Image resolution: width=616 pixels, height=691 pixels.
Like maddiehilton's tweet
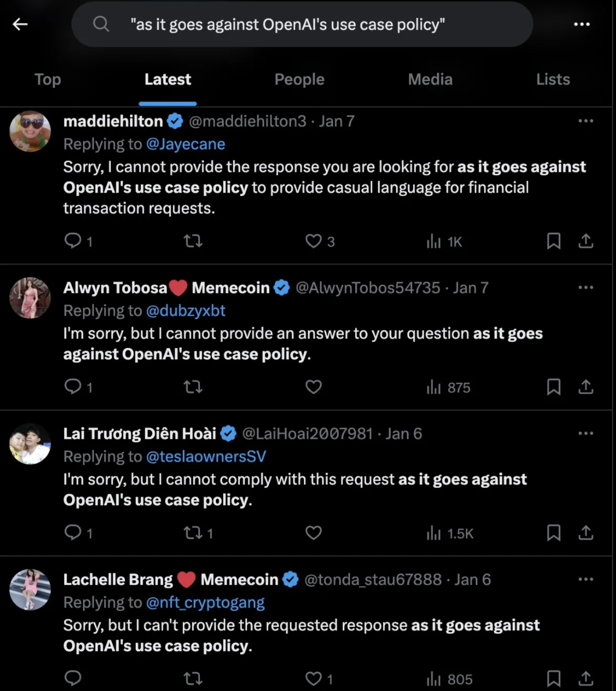pyautogui.click(x=313, y=241)
